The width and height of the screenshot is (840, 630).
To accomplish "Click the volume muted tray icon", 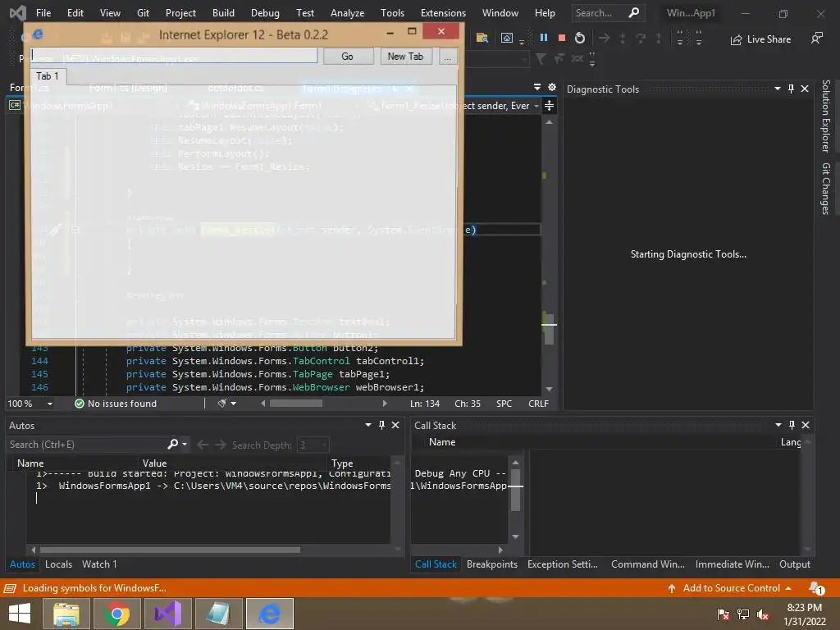I will tap(762, 614).
